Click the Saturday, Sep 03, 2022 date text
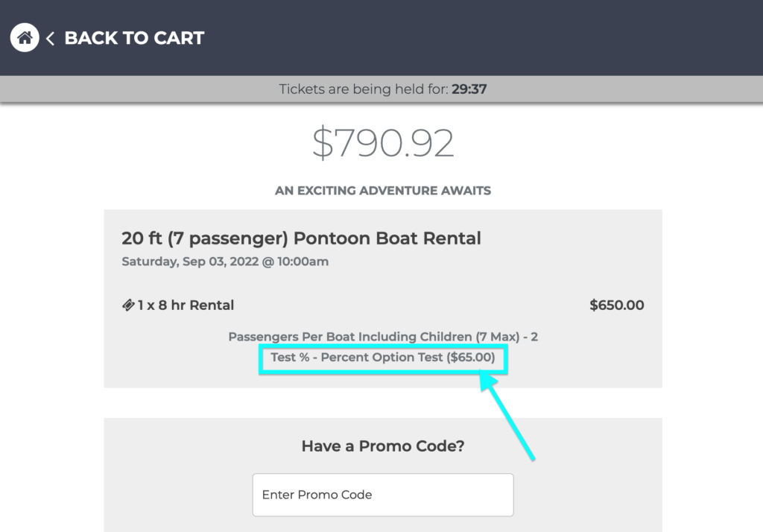 coord(225,262)
